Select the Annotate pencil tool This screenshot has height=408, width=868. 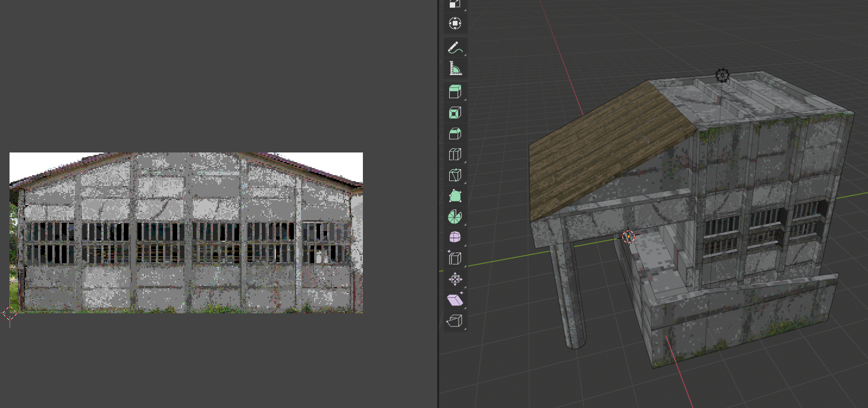[x=455, y=47]
